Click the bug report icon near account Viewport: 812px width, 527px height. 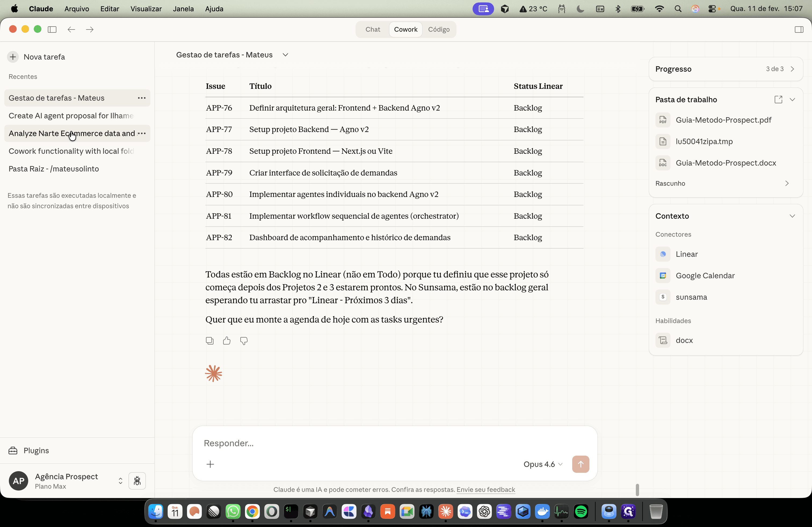137,481
